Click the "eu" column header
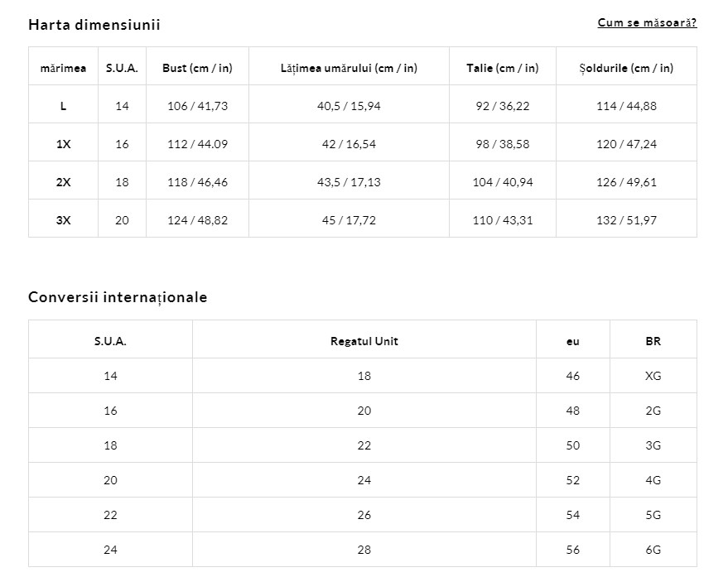This screenshot has width=728, height=577. coord(573,341)
